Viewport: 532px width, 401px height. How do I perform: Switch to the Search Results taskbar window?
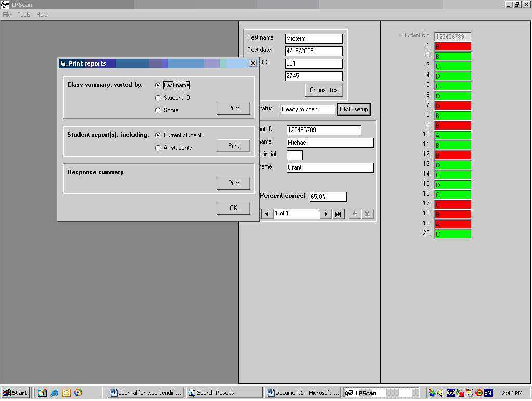[x=224, y=393]
